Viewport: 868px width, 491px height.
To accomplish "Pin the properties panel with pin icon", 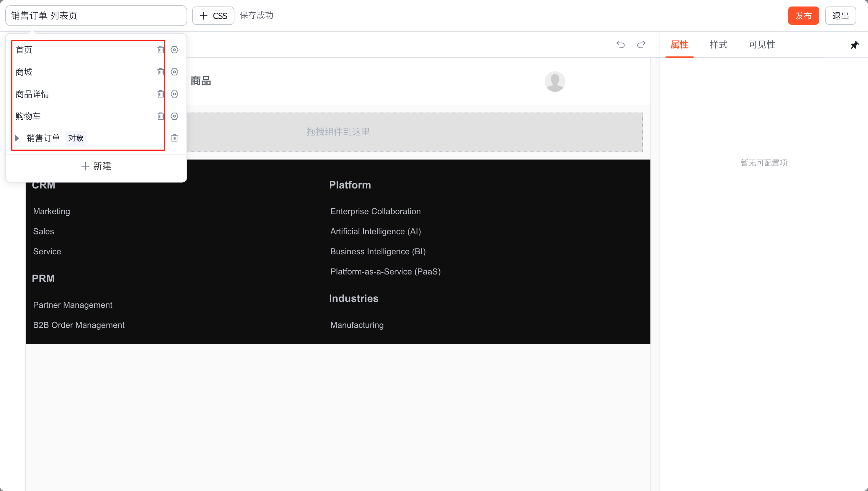I will point(854,45).
